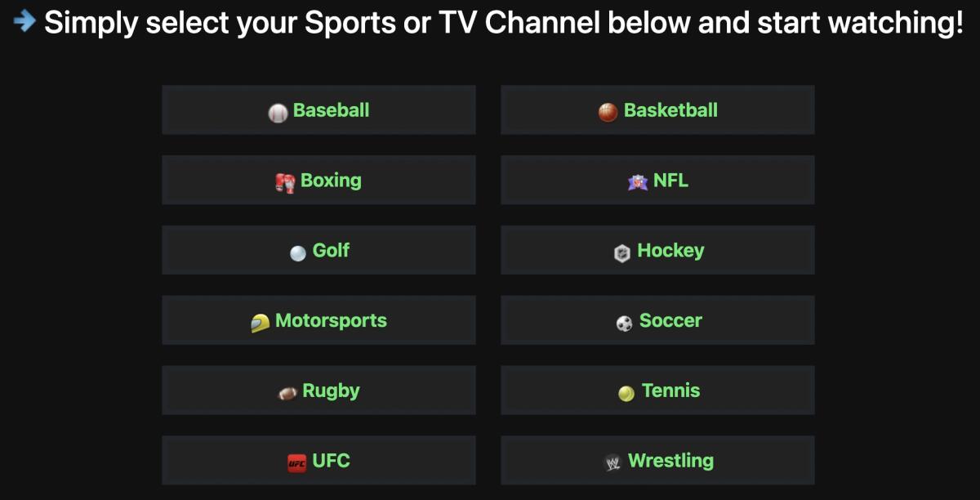Select the Hockey category

657,250
